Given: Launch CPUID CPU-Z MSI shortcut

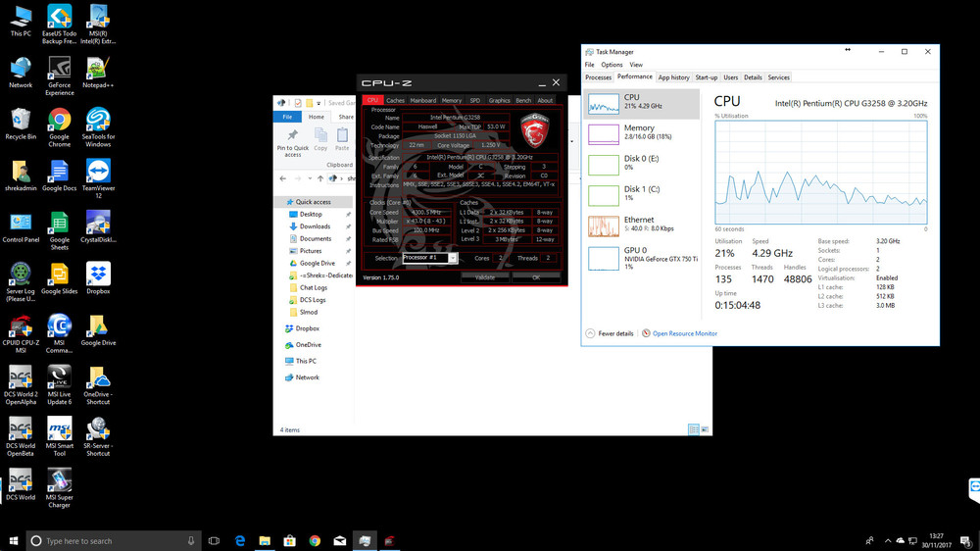Looking at the screenshot, I should (21, 334).
